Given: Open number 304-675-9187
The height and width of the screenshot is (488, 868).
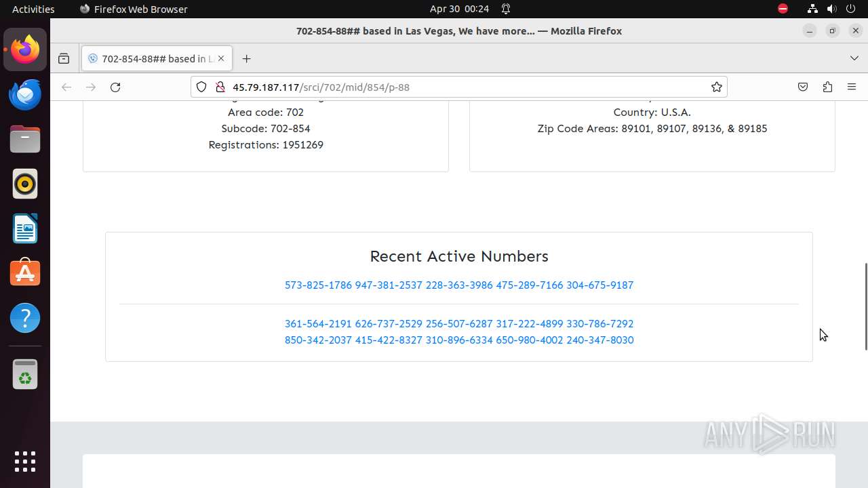Looking at the screenshot, I should pos(600,285).
